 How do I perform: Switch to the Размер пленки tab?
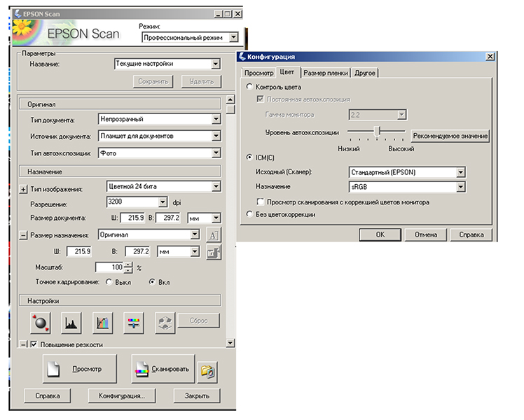[x=326, y=73]
